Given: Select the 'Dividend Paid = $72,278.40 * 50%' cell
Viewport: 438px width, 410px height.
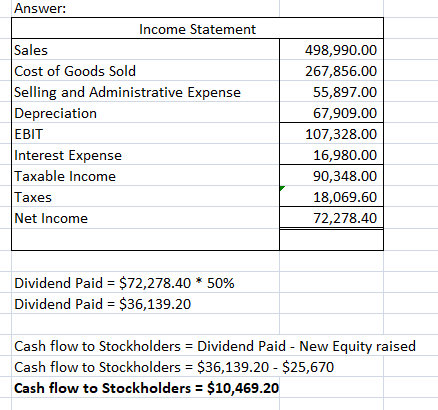Looking at the screenshot, I should [x=145, y=283].
